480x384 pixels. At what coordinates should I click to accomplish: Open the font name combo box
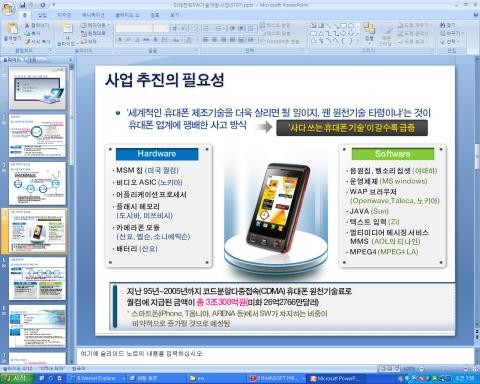coord(134,28)
